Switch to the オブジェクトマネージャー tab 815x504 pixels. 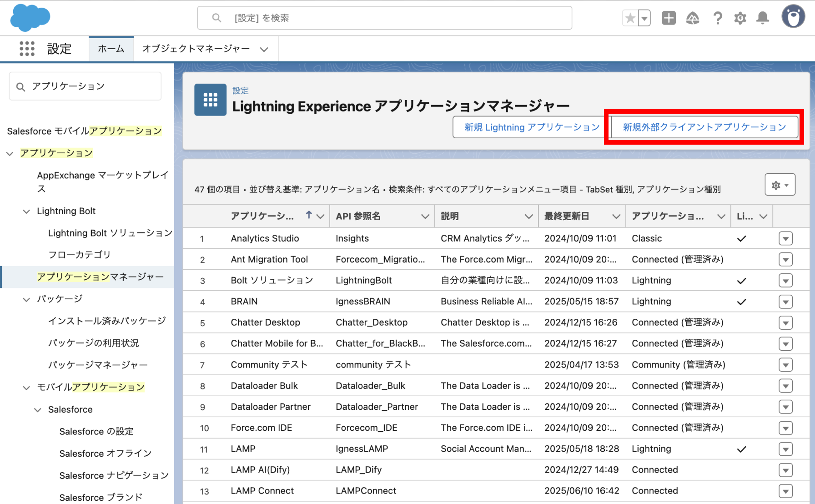[x=196, y=49]
